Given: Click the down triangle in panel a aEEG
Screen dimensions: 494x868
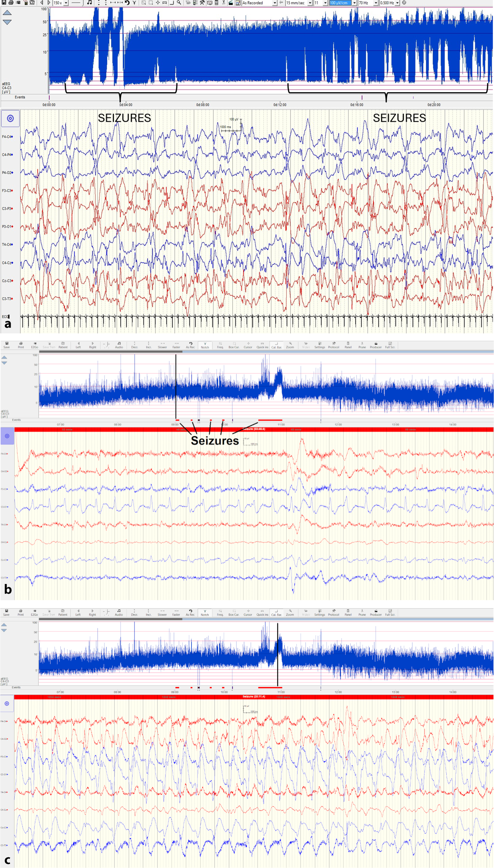Looking at the screenshot, I should point(7,22).
